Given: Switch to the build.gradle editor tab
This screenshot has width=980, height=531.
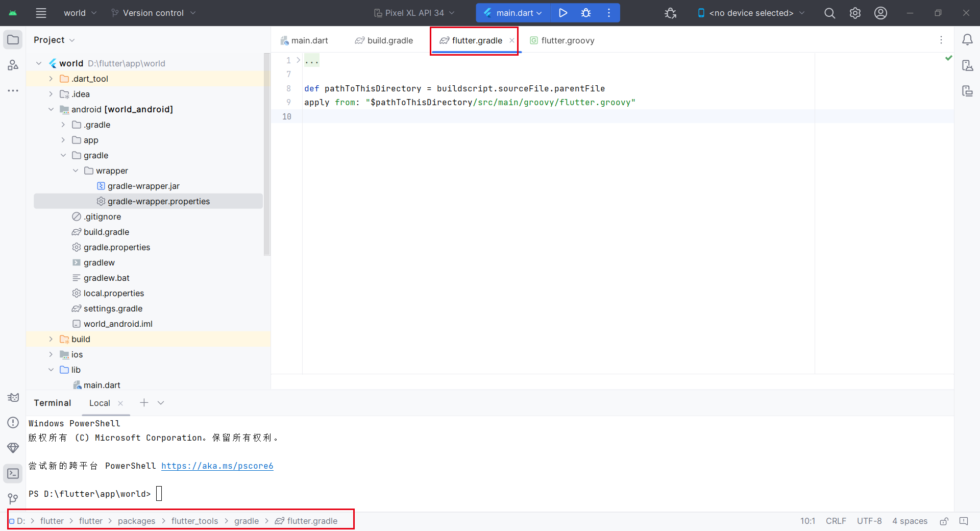Looking at the screenshot, I should click(x=384, y=40).
